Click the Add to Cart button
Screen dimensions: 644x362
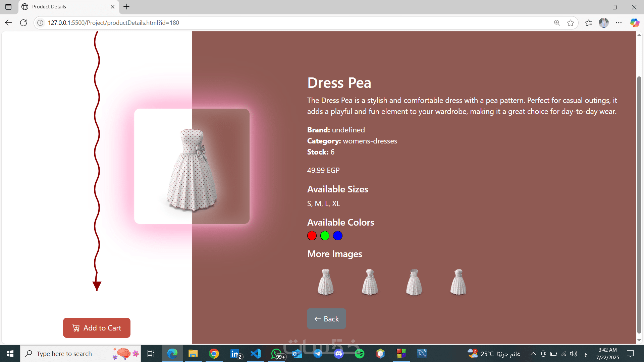click(97, 328)
